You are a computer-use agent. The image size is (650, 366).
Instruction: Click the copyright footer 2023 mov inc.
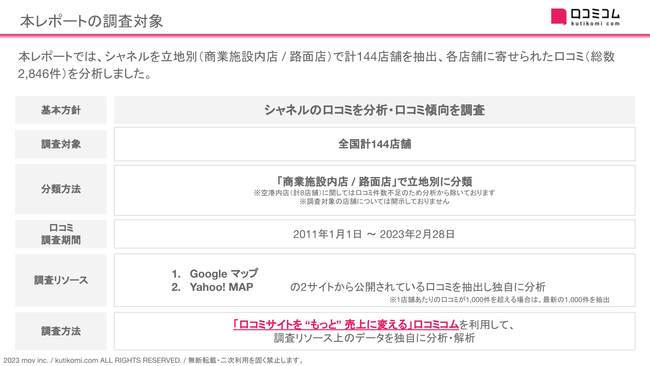point(153,360)
